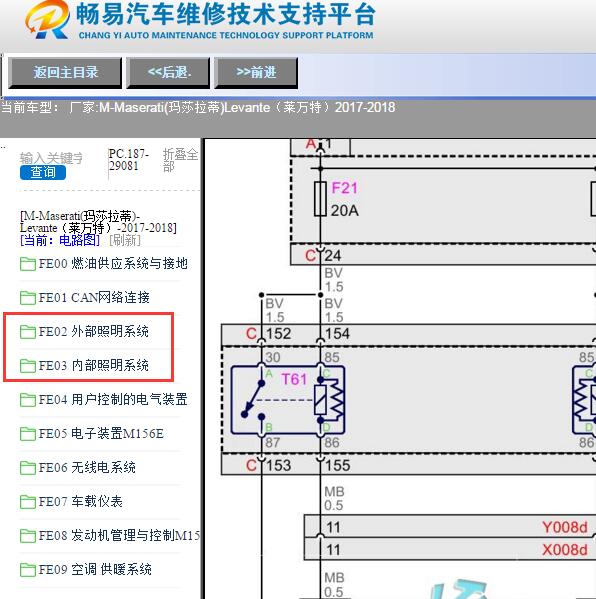Click the PC.187-29081 code text
This screenshot has width=596, height=599.
coord(128,160)
